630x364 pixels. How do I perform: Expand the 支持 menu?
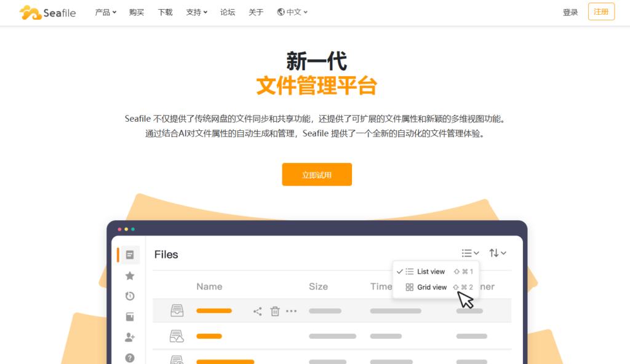tap(196, 12)
